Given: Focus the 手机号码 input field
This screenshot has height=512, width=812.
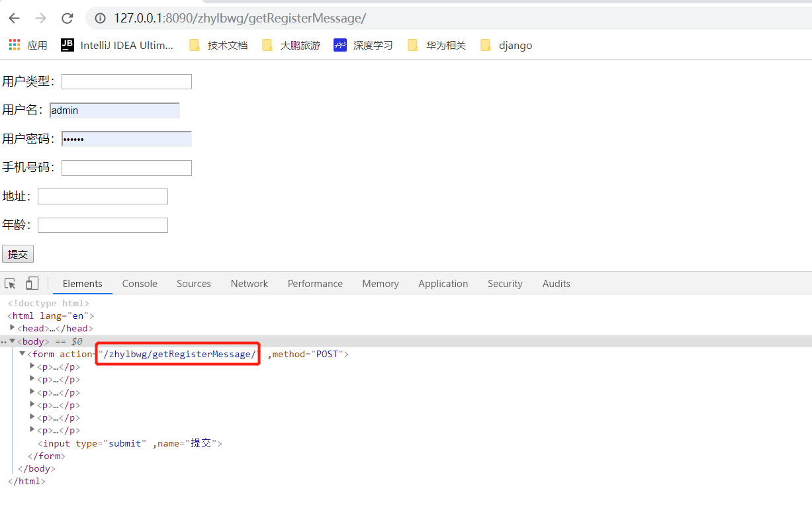Looking at the screenshot, I should pyautogui.click(x=126, y=168).
